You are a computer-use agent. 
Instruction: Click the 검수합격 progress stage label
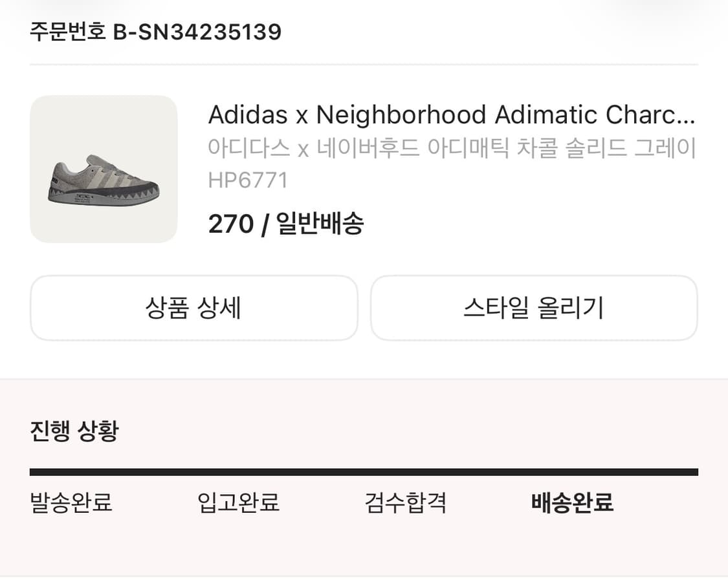tap(405, 503)
